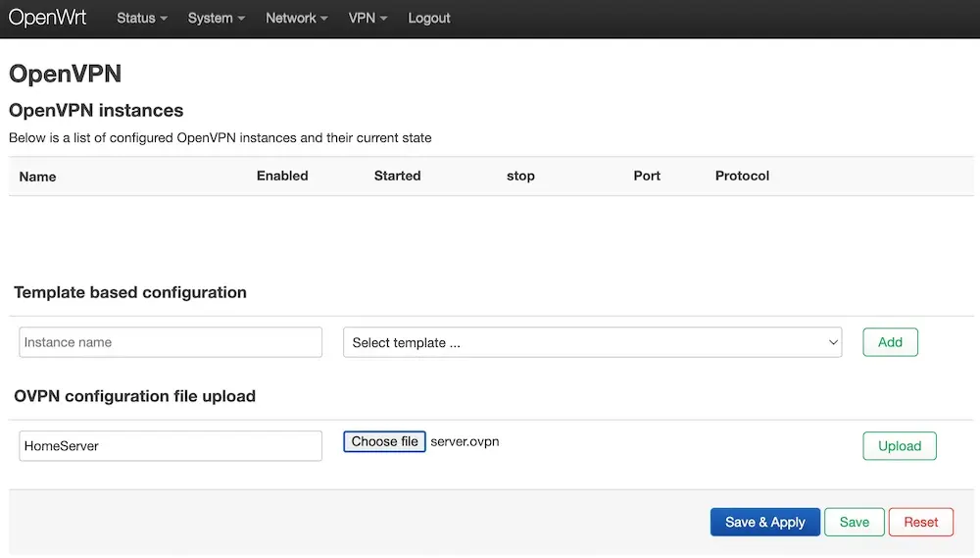Open the System menu
The height and width of the screenshot is (558, 980).
pos(217,18)
